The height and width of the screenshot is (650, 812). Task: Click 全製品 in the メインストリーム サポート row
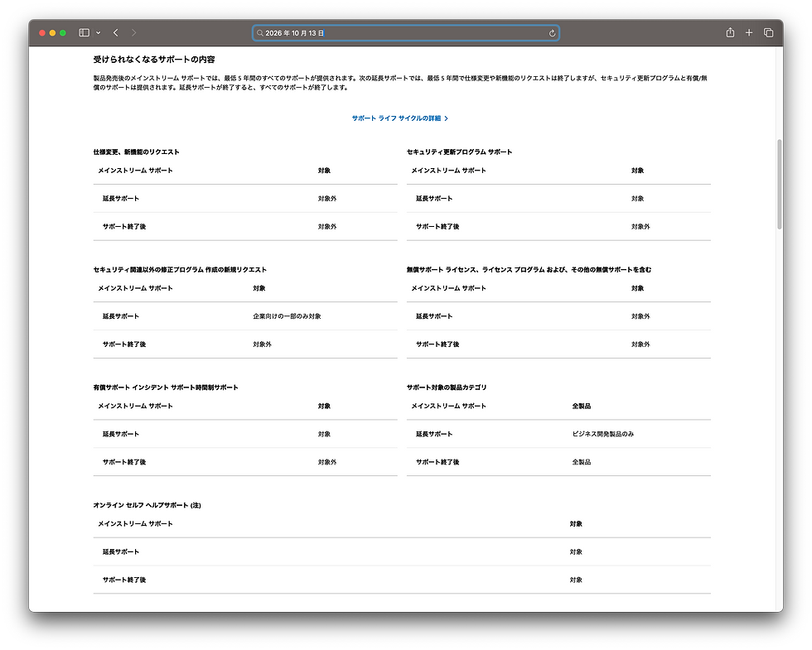click(581, 407)
